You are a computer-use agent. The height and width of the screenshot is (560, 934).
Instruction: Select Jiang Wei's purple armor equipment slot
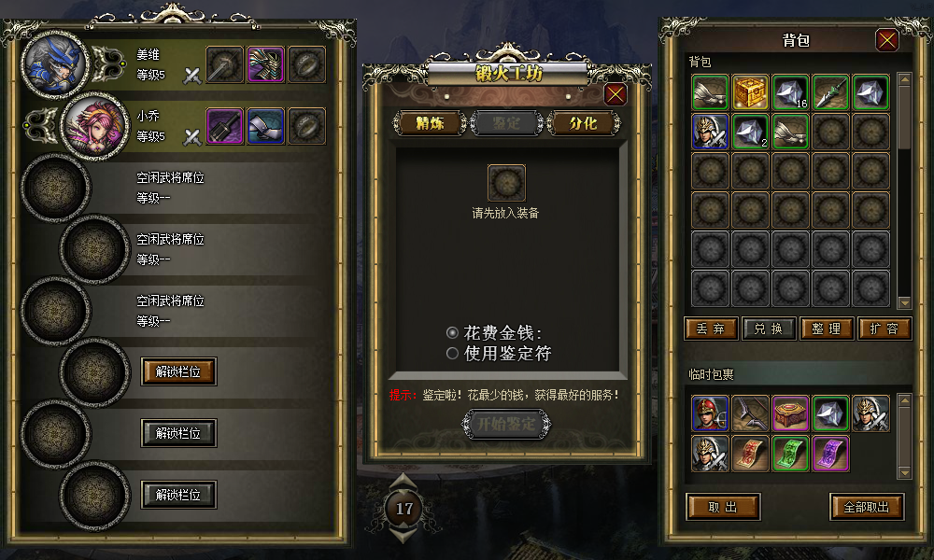(265, 64)
